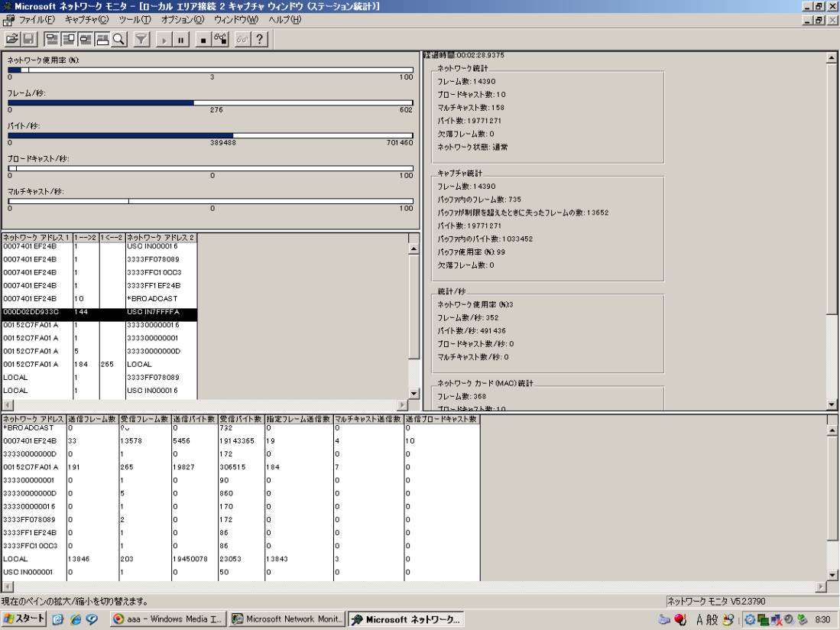This screenshot has height=630, width=840.
Task: Click the zoom pane magnifier icon
Action: pos(119,39)
